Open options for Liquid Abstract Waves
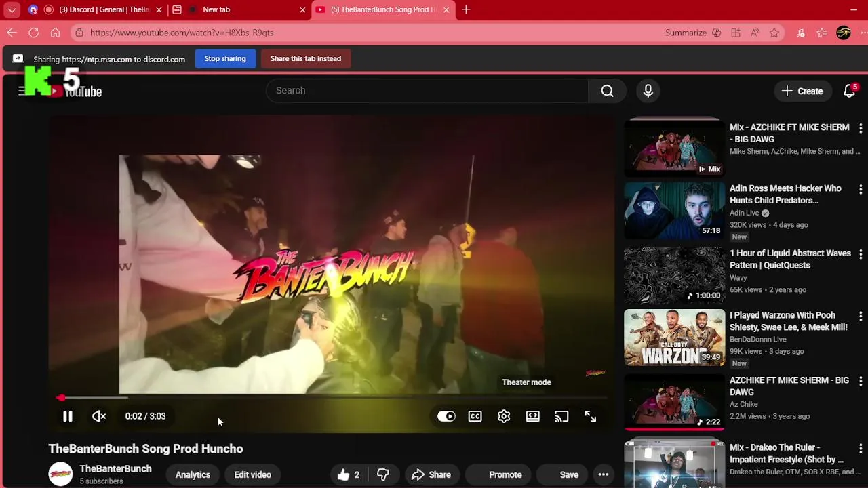This screenshot has width=868, height=488. [860, 254]
